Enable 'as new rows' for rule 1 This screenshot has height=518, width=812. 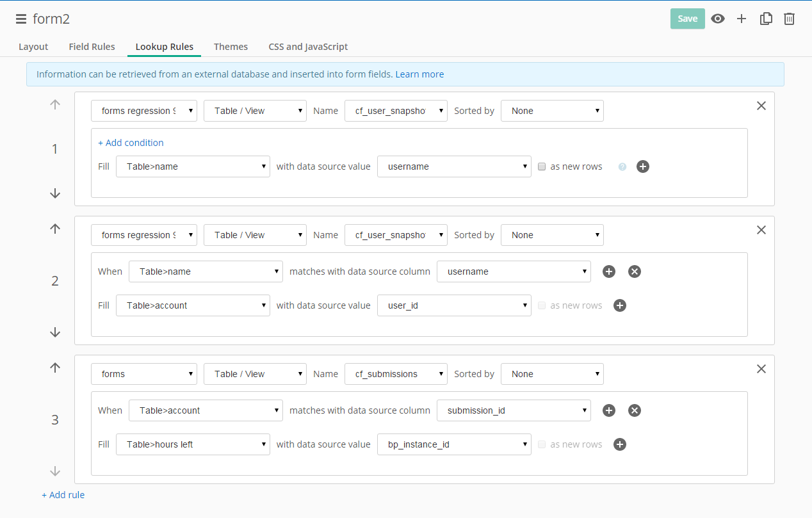(542, 166)
